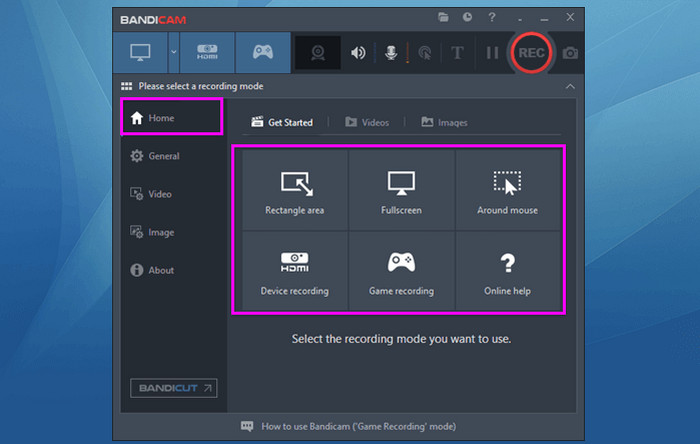Viewport: 700px width, 444px height.
Task: Choose the Rectangle area recording mode
Action: tap(295, 192)
